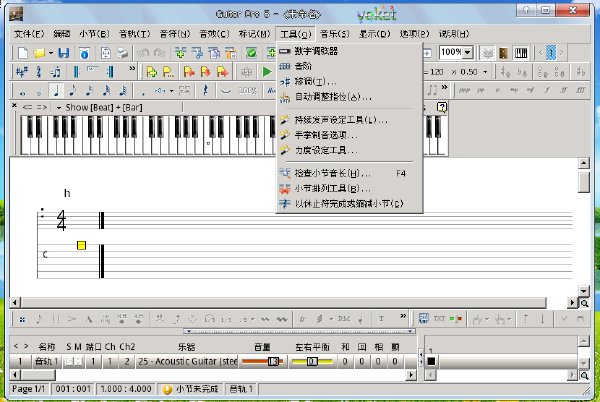Open the 说明(H) menu
This screenshot has height=402, width=600.
454,34
